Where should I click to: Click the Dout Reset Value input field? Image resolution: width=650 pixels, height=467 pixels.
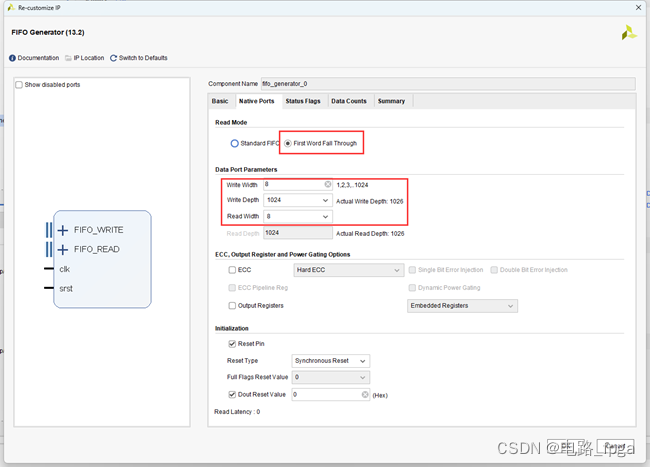[330, 394]
